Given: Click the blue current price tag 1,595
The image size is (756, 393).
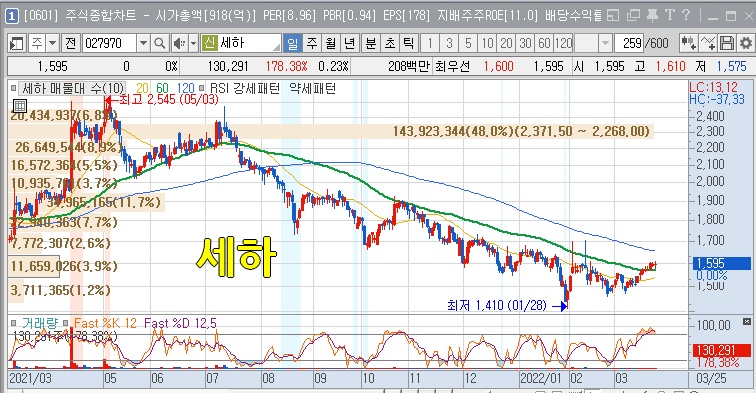Looking at the screenshot, I should 721,263.
